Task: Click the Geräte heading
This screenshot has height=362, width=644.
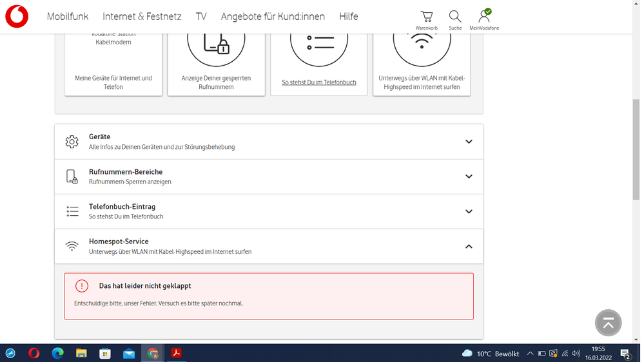Action: 99,137
